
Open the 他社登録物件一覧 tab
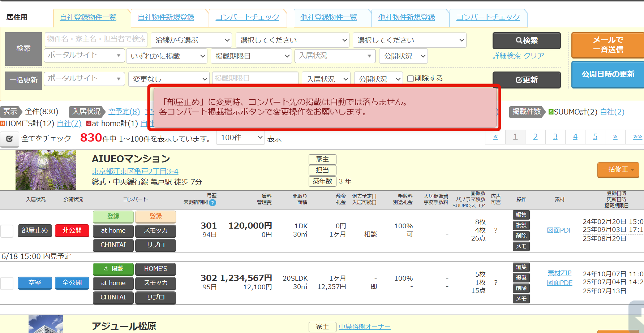(329, 17)
